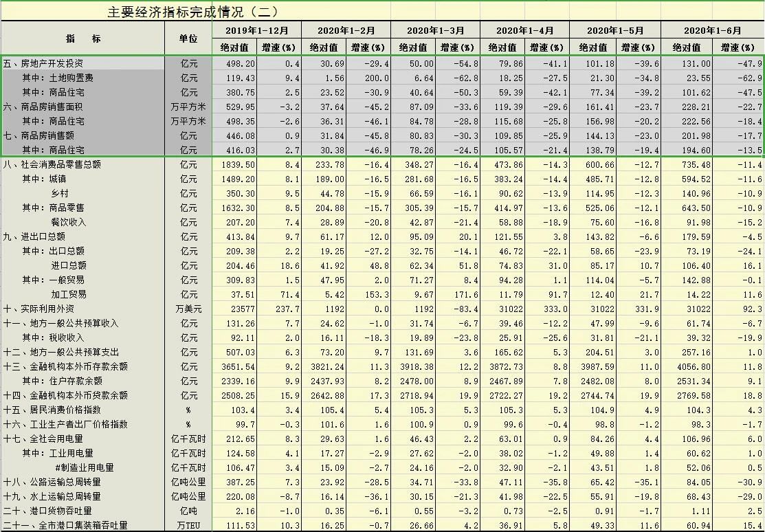Click row label 十四、金融机构本外币贷款余额
765x532 pixels.
(x=65, y=395)
